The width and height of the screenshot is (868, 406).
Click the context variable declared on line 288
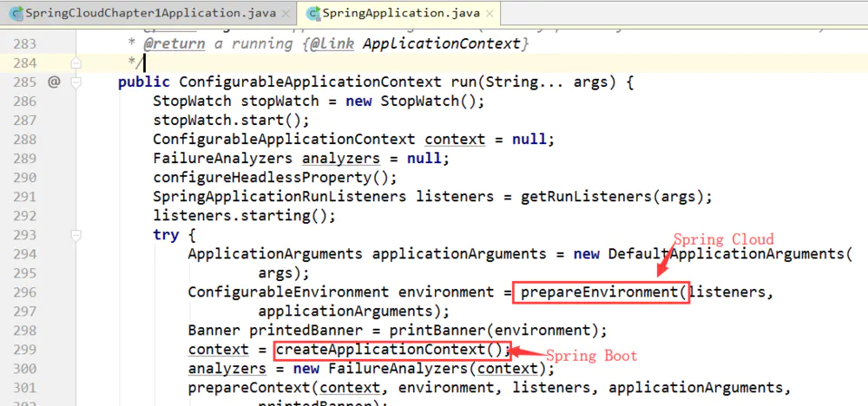tap(455, 140)
